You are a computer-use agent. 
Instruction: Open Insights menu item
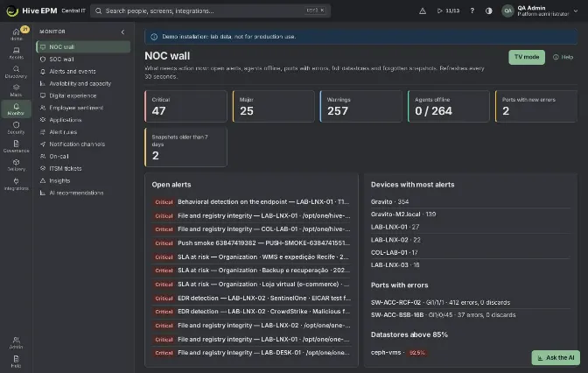coord(83,180)
